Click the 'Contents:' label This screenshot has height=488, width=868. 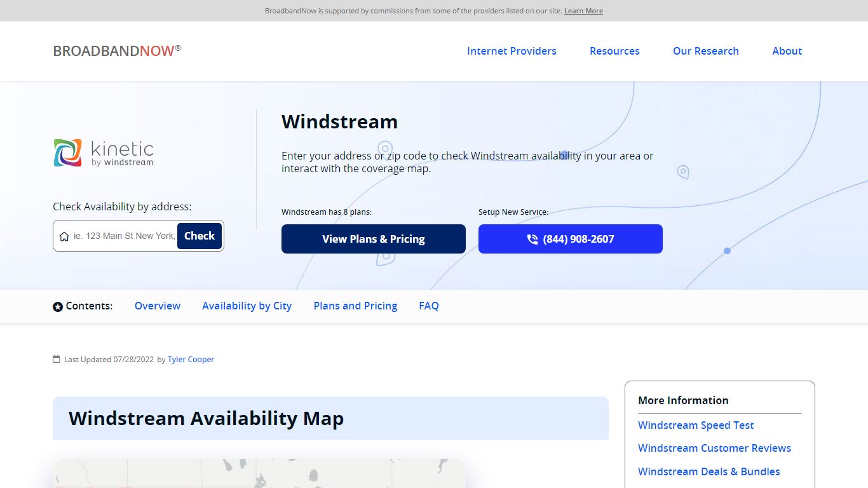[89, 306]
